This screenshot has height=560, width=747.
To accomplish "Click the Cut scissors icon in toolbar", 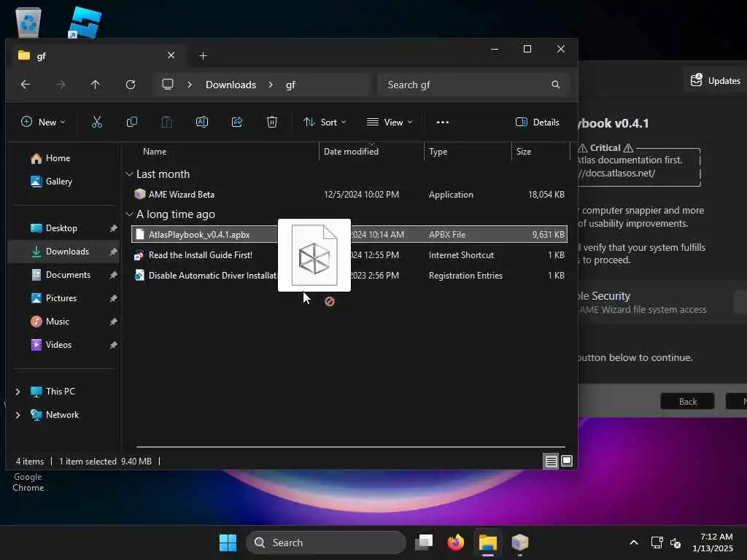I will (97, 122).
